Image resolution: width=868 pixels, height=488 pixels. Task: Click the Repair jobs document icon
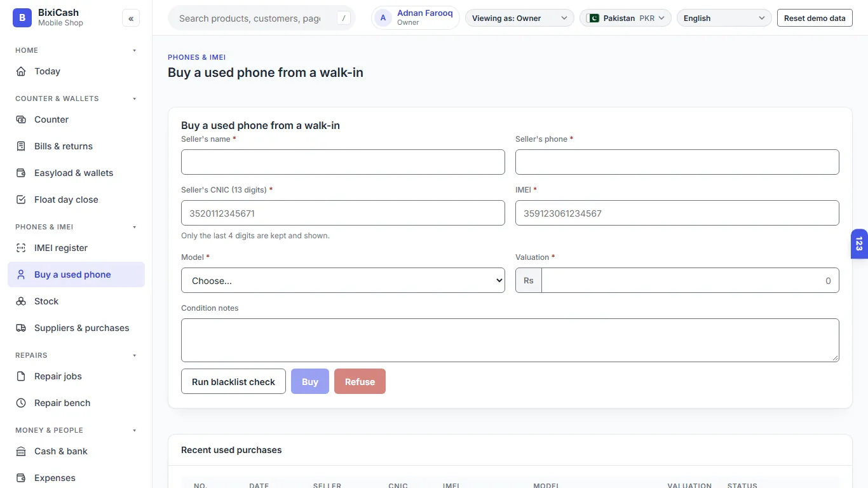tap(21, 376)
